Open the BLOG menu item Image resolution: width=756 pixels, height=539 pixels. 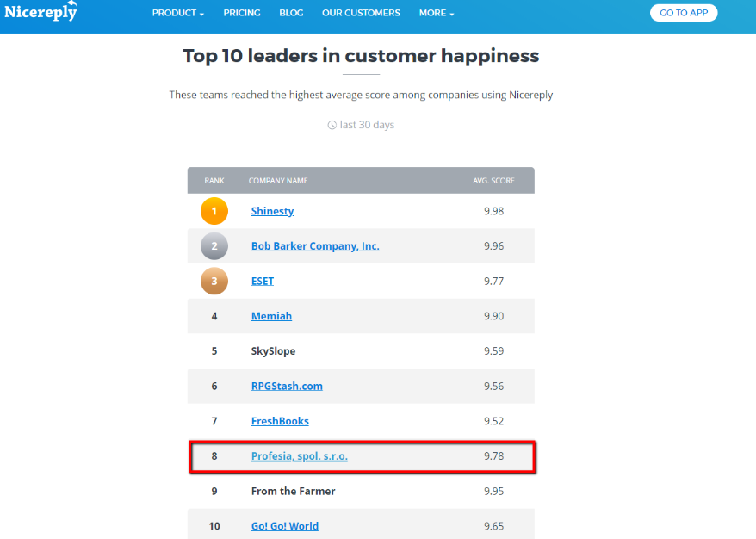(x=291, y=14)
